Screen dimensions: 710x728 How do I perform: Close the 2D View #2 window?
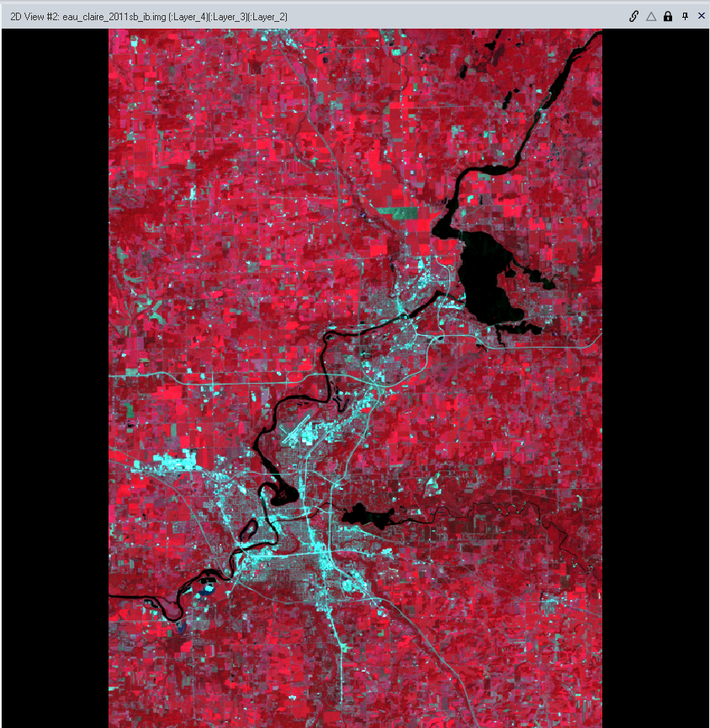[702, 16]
